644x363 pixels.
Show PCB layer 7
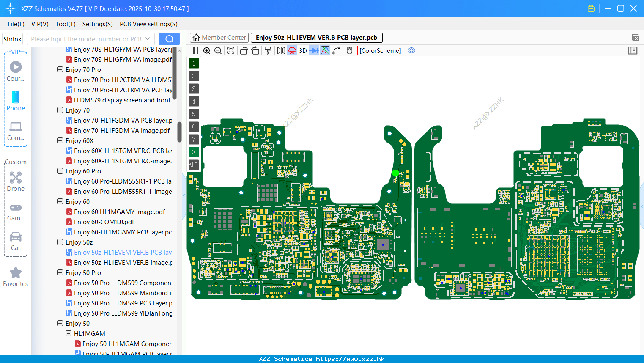coord(194,140)
